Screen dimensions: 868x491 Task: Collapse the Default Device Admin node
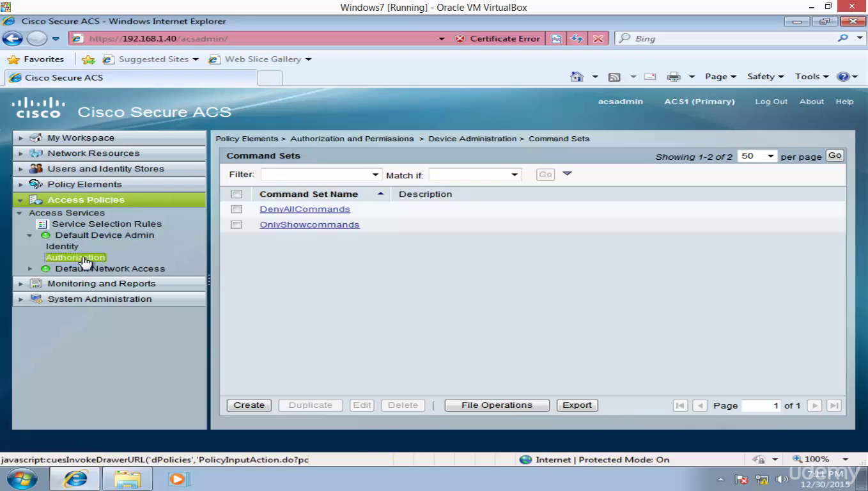30,235
